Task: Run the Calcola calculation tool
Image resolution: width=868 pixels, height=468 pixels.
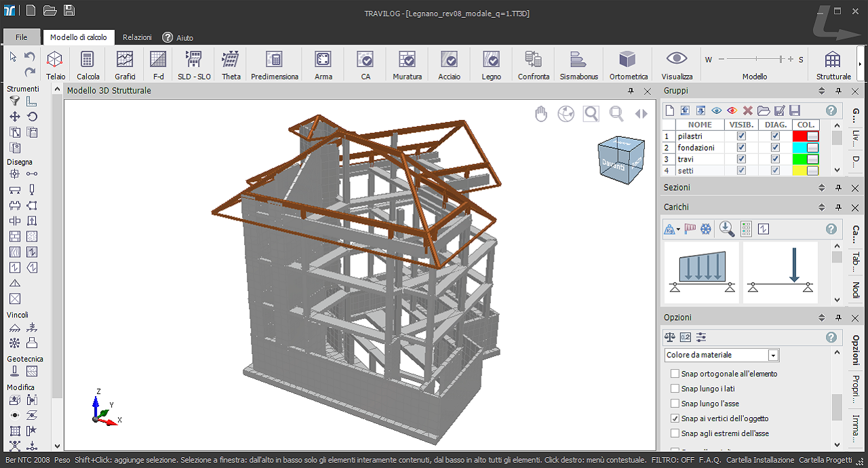Action: tap(88, 65)
